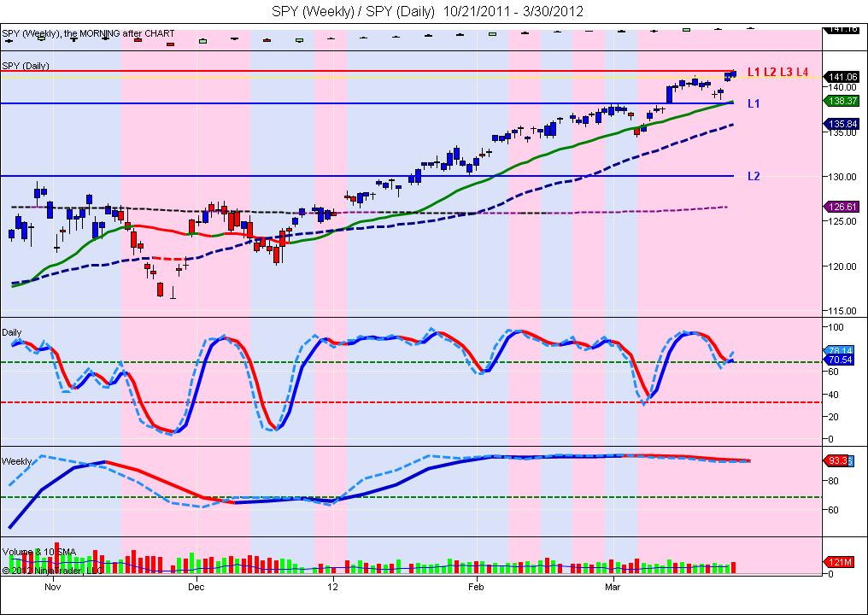Click the '12' year label on date axis

tap(333, 587)
